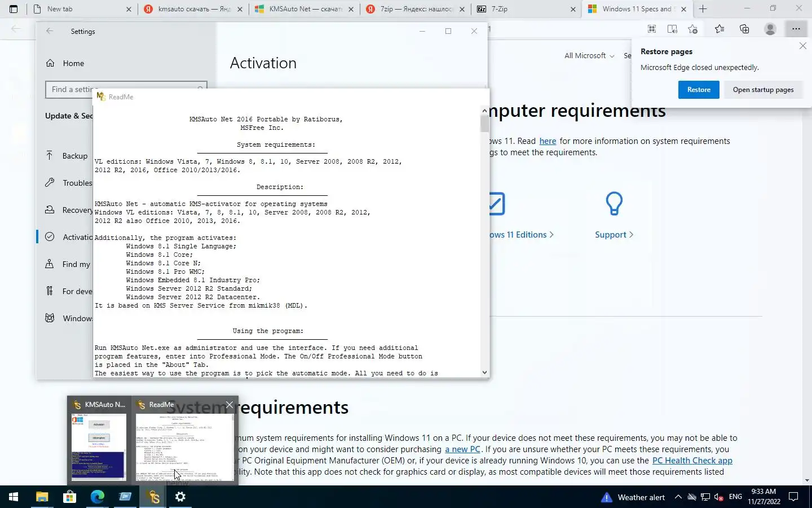The height and width of the screenshot is (508, 812).
Task: Click the Support lightbulb icon
Action: [614, 204]
